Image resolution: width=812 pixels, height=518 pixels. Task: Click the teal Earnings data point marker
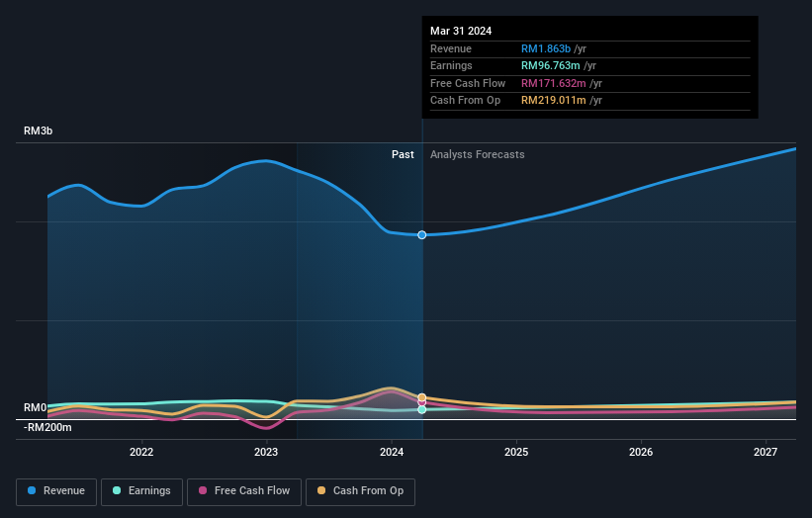422,409
